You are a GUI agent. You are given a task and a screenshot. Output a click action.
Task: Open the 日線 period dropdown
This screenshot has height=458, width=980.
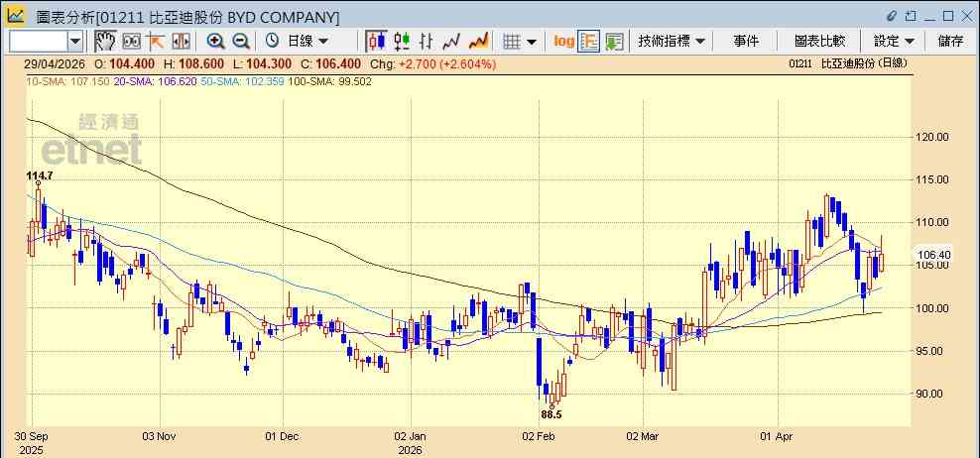pyautogui.click(x=306, y=42)
